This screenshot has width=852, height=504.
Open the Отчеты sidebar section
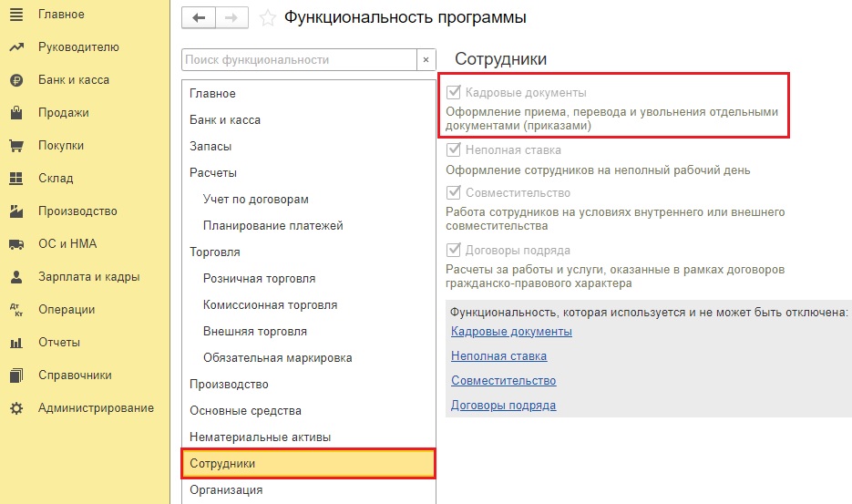coord(58,342)
